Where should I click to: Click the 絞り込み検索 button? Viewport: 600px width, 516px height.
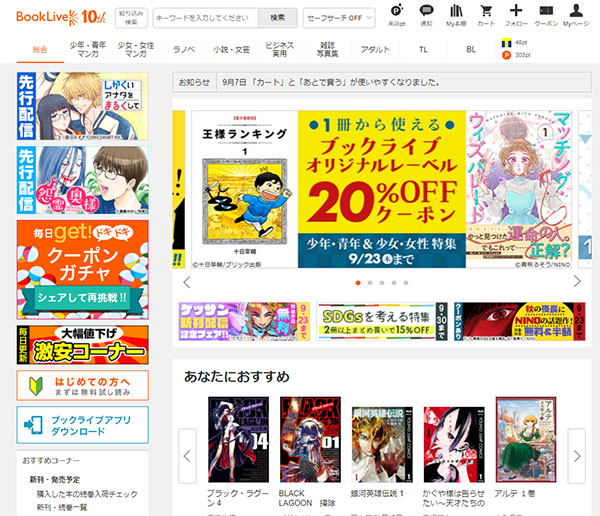click(131, 18)
